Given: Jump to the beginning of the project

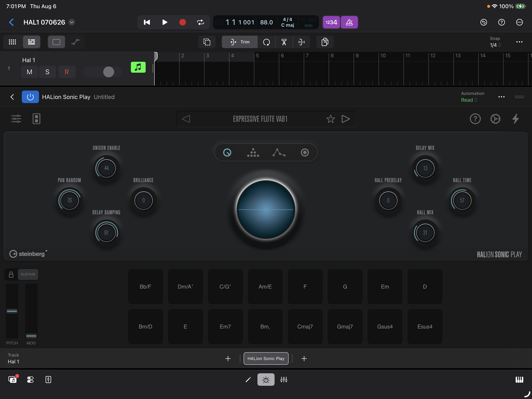Looking at the screenshot, I should point(147,22).
